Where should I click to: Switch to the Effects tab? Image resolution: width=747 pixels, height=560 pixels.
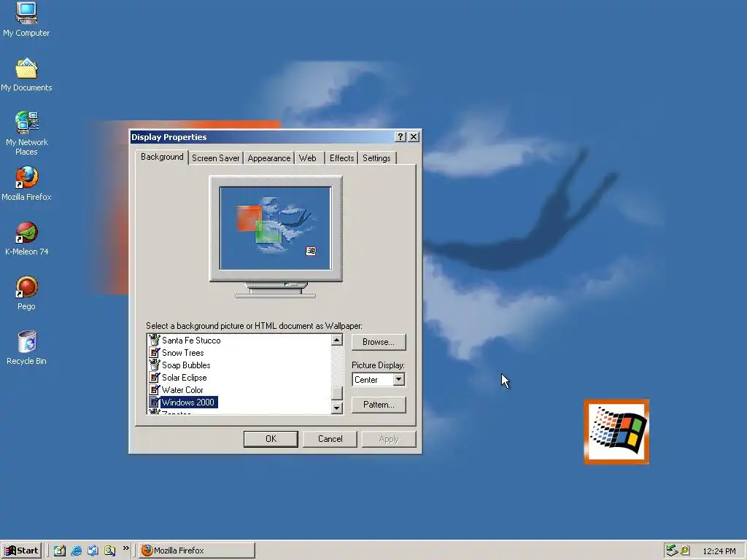(x=341, y=158)
